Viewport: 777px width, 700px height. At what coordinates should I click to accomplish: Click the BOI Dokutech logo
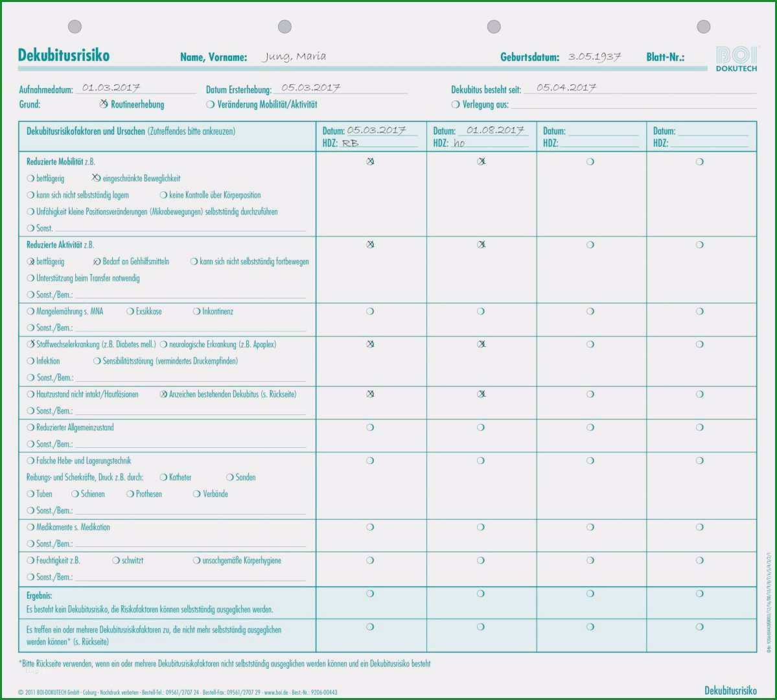tap(736, 59)
